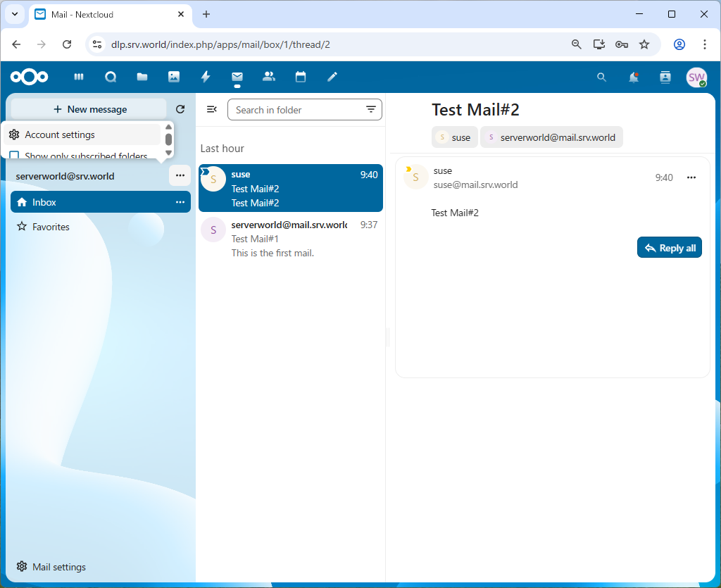Open password manager key icon
The width and height of the screenshot is (721, 588).
coord(622,44)
